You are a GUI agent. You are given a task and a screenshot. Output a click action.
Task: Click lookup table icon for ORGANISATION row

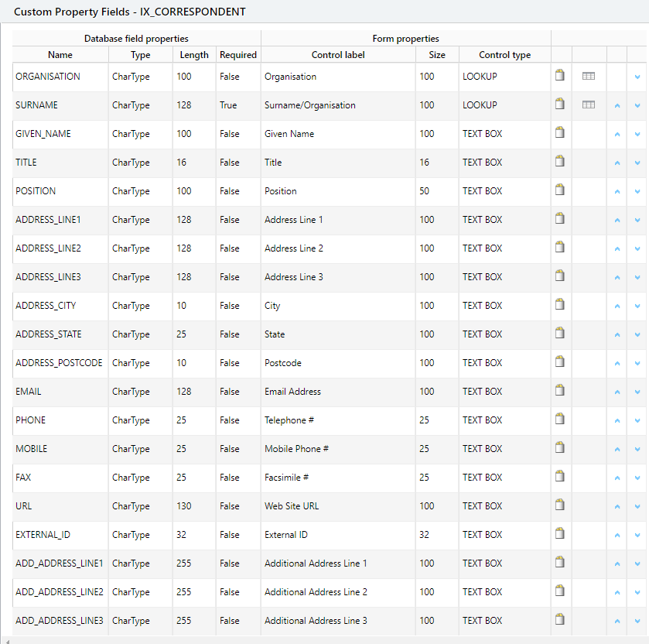589,76
